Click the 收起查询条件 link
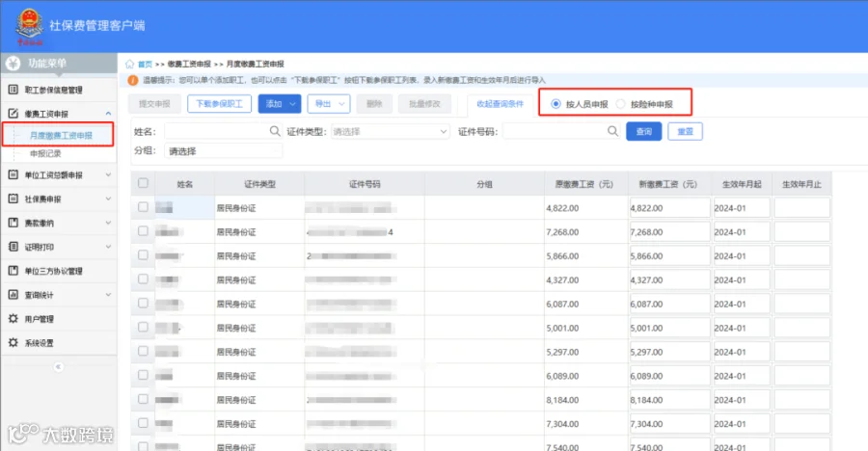Image resolution: width=868 pixels, height=451 pixels. (x=500, y=104)
